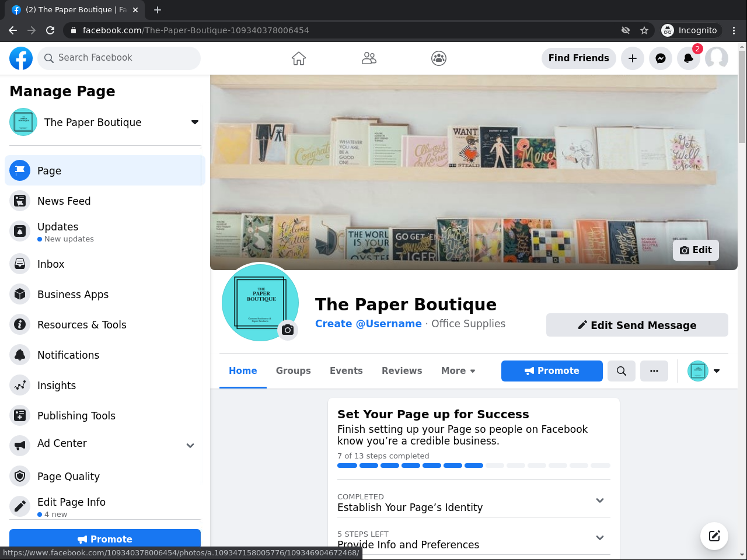Open News Feed in sidebar
Screen dimensions: 747x560
tap(105, 201)
